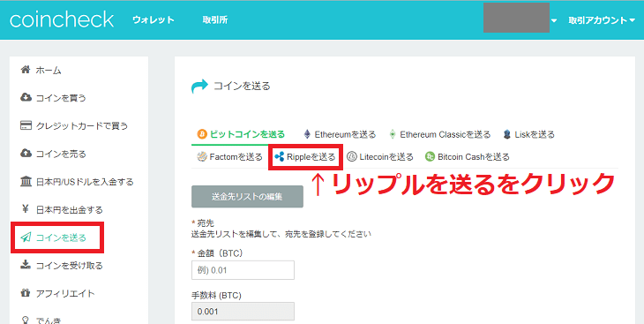Open the ウォレット menu
Screen dimensions: 644x324
click(x=154, y=19)
